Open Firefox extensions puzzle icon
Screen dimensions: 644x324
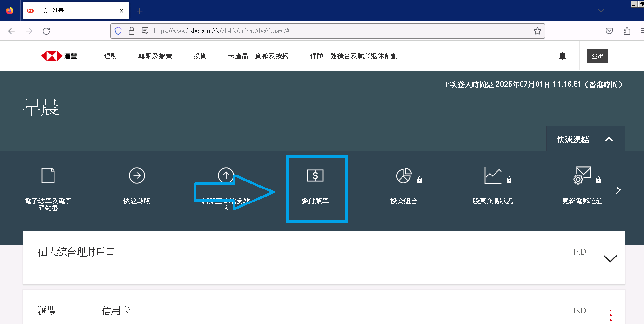[x=627, y=31]
